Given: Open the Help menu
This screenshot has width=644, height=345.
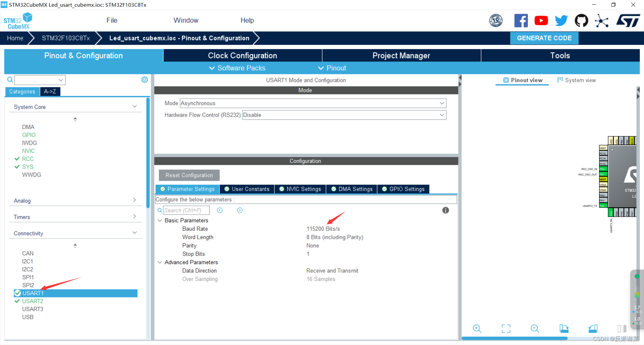Looking at the screenshot, I should point(247,20).
